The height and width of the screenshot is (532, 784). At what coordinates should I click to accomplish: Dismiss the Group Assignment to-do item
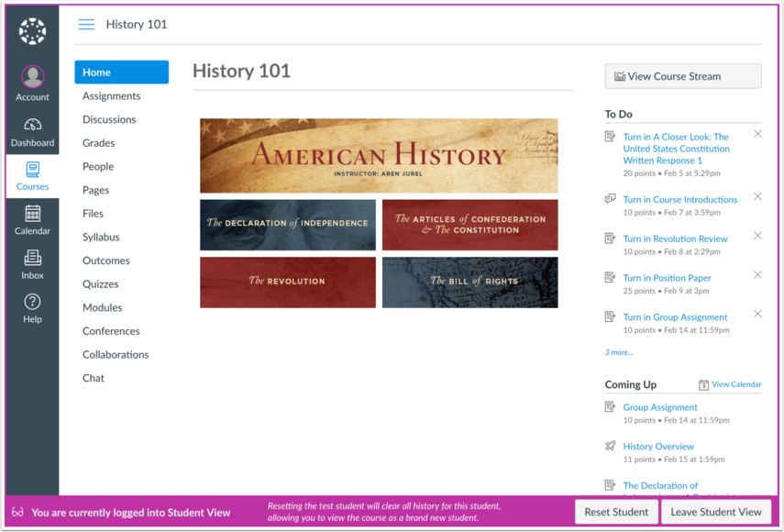click(757, 314)
